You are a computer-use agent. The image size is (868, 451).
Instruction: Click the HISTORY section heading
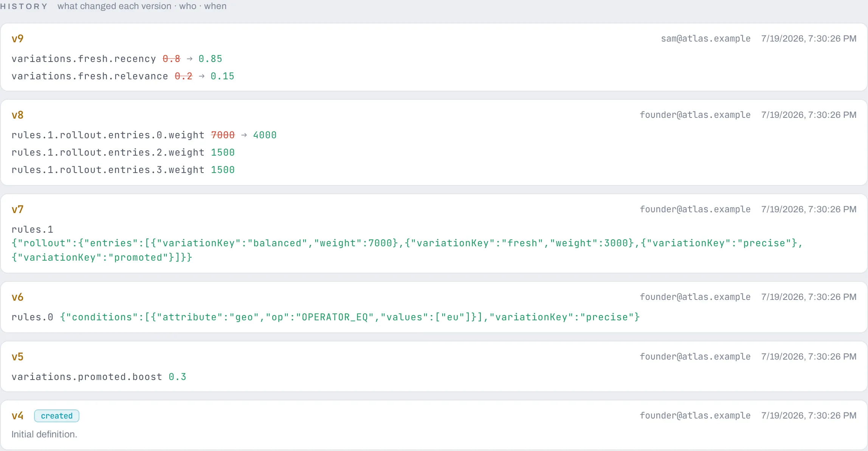pos(24,6)
